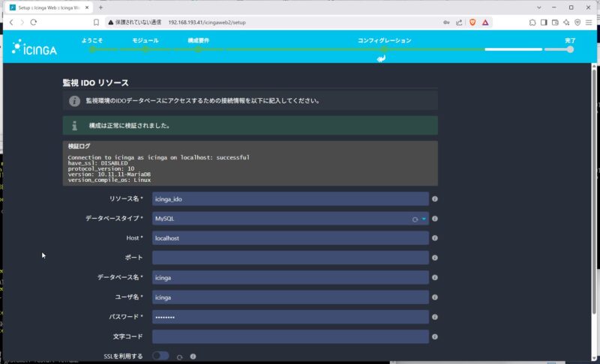Show info for Host field
The height and width of the screenshot is (364, 600).
click(x=435, y=238)
